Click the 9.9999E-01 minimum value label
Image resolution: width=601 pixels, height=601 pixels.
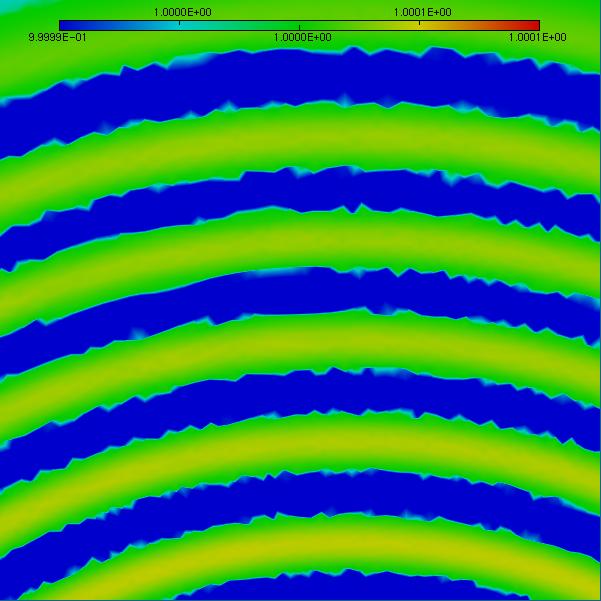coord(59,37)
